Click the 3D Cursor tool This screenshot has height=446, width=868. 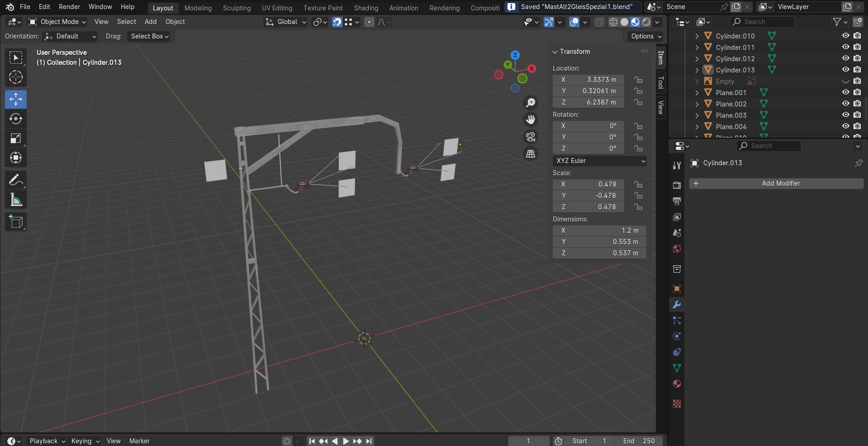[16, 77]
